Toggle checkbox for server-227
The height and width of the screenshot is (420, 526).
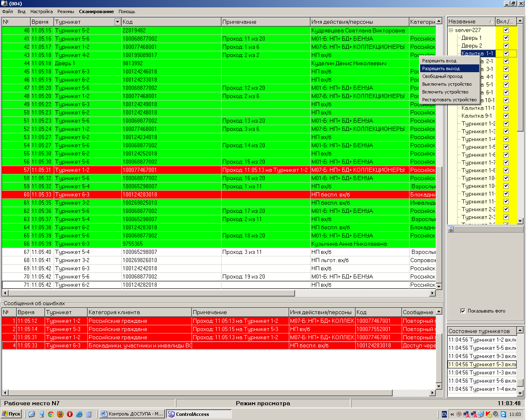click(x=506, y=30)
